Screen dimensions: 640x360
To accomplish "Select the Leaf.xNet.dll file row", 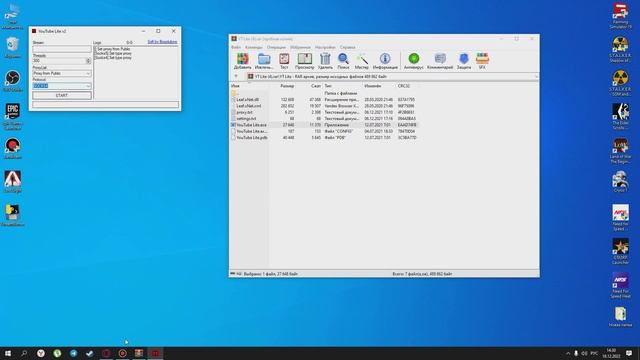I will coord(324,99).
